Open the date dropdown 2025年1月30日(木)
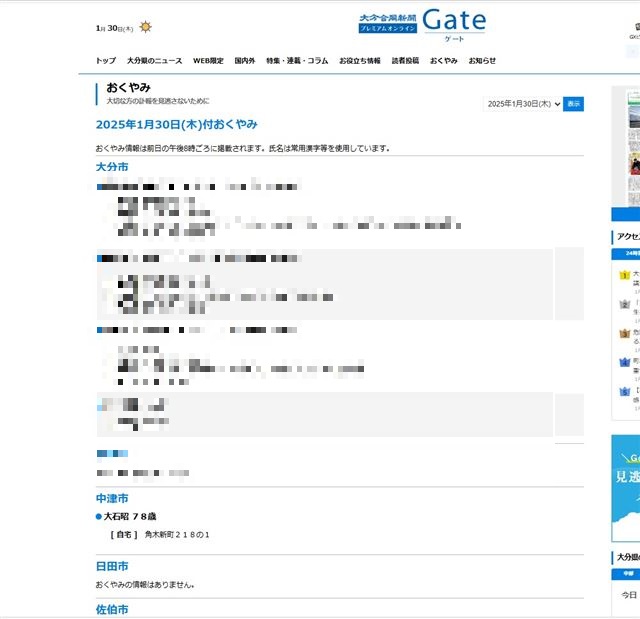Image resolution: width=640 pixels, height=619 pixels. pyautogui.click(x=523, y=104)
